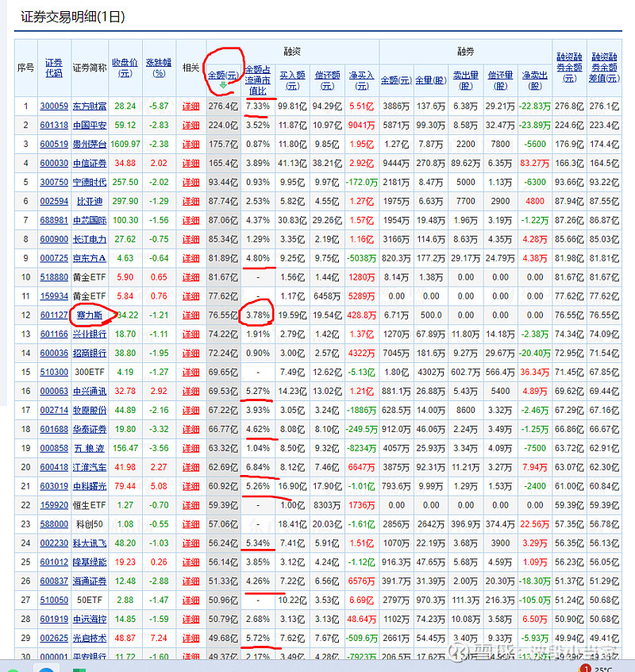635x672 pixels.
Task: Open 科大讯飞 stock name link
Action: click(x=90, y=543)
